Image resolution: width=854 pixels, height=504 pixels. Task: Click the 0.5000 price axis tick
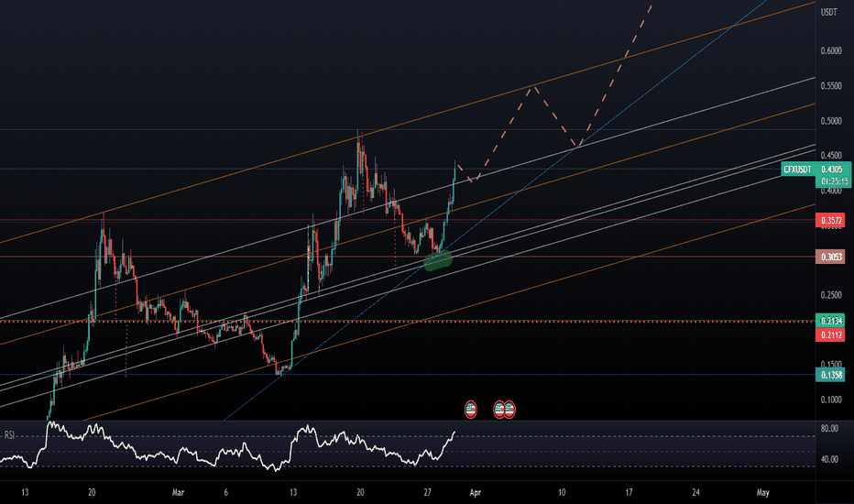(830, 120)
